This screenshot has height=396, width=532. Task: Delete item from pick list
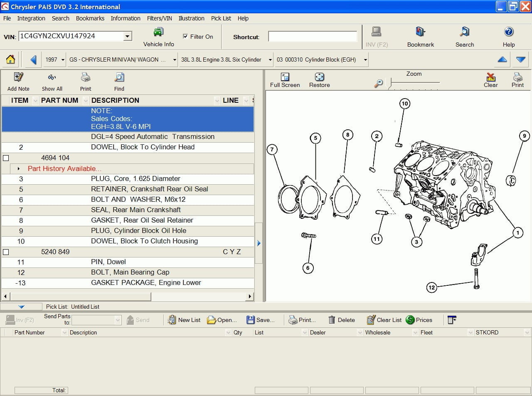click(342, 320)
